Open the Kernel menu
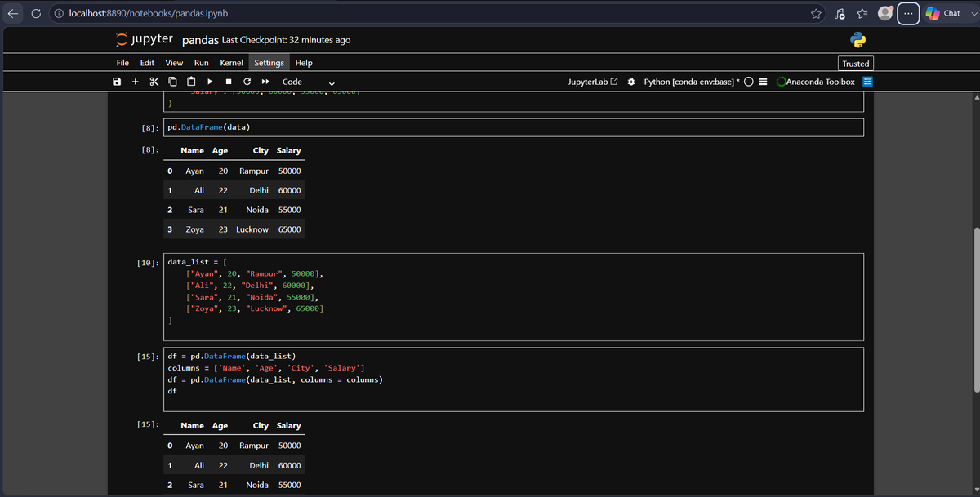This screenshot has height=497, width=980. click(x=232, y=63)
